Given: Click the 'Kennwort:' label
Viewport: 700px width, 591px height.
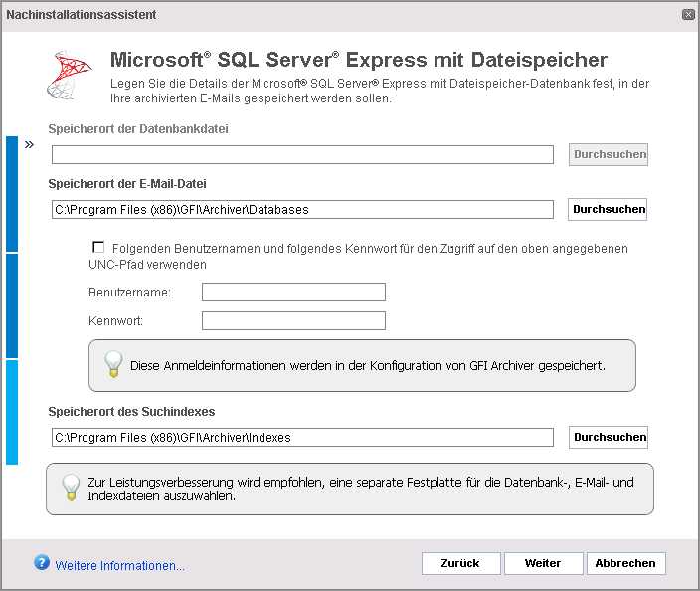Looking at the screenshot, I should (x=115, y=321).
